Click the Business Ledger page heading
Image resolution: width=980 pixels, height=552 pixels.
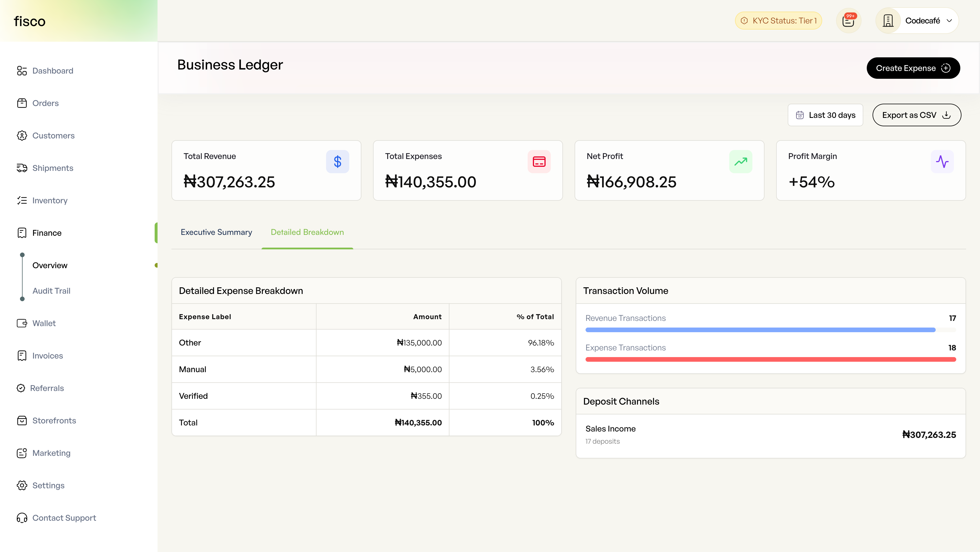point(230,65)
